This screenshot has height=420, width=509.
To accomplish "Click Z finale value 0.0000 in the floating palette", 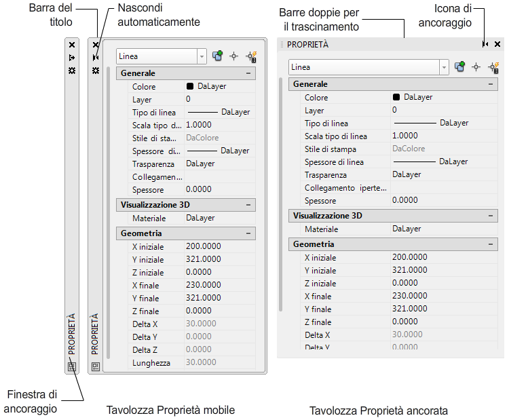I will pyautogui.click(x=220, y=311).
